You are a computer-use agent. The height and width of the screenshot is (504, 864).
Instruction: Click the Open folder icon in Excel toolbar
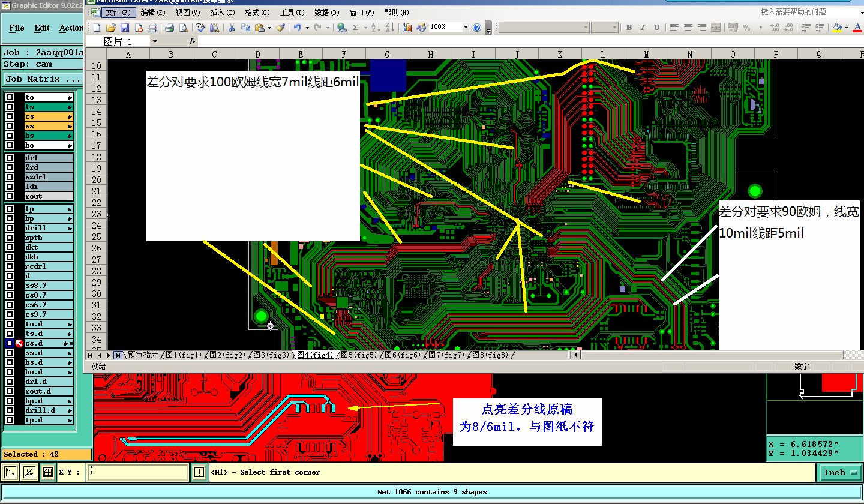[x=110, y=28]
